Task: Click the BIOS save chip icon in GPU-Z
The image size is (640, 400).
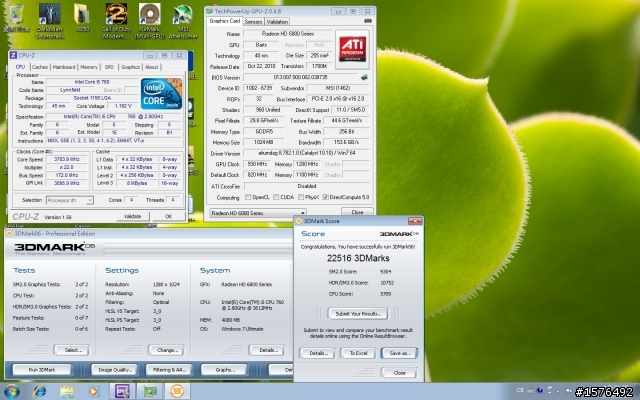Action: (x=364, y=77)
